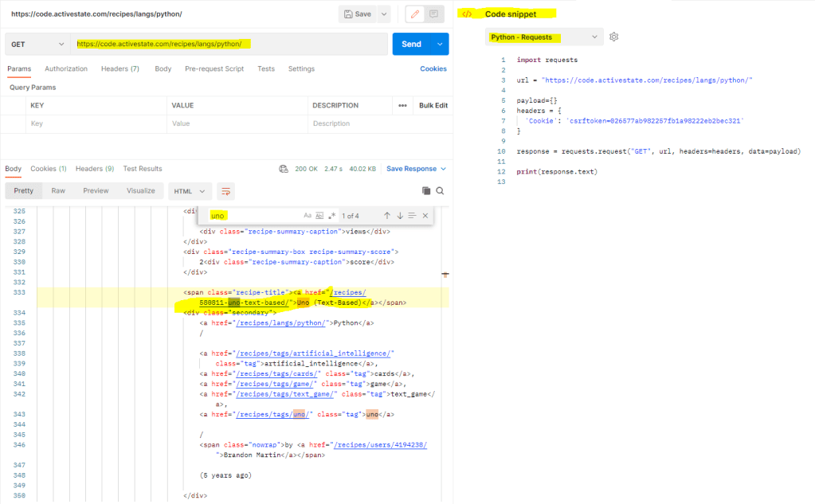Go to next search match arrow

400,216
